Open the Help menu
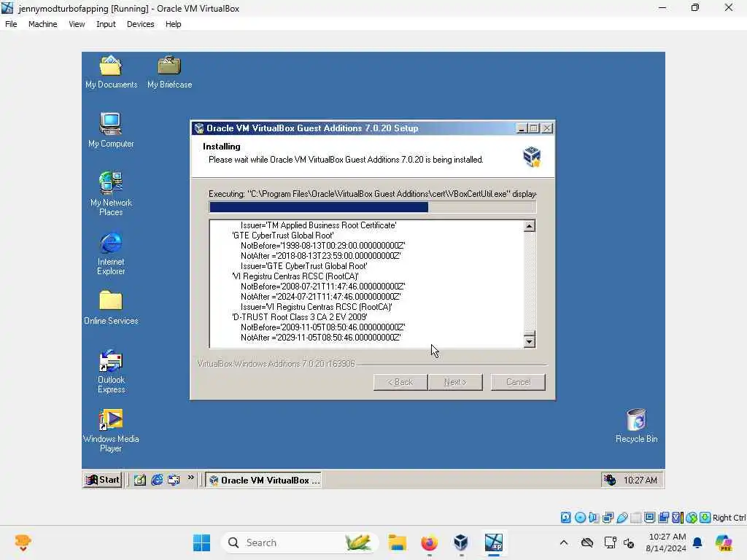This screenshot has width=747, height=560. pos(174,24)
